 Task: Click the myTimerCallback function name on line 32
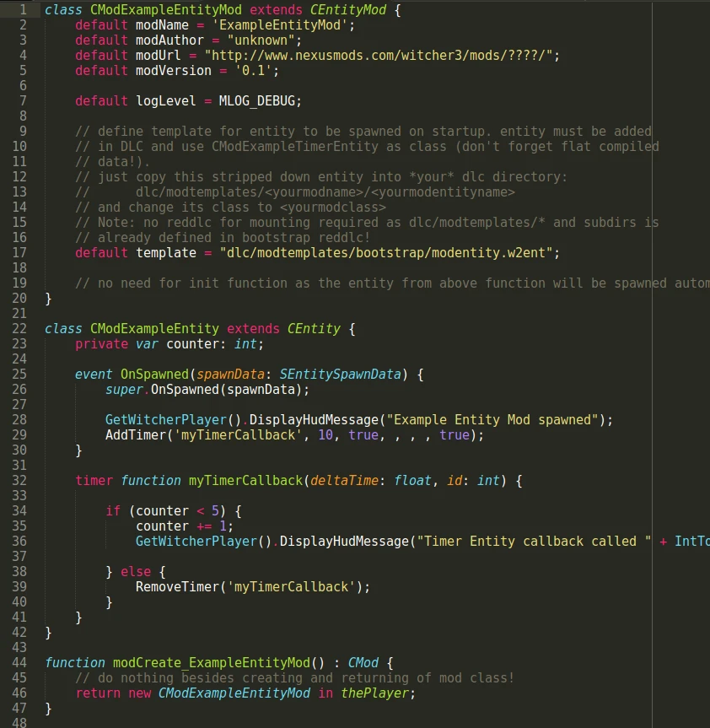[245, 481]
